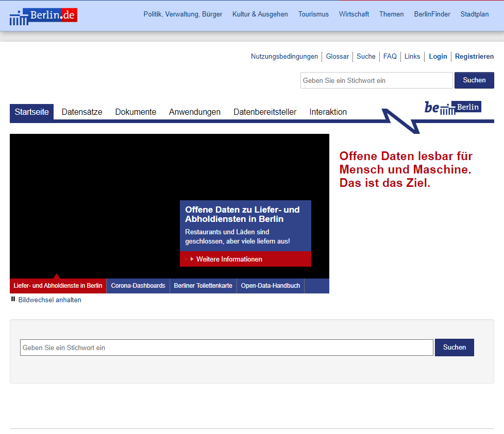The width and height of the screenshot is (504, 434).
Task: Focus the top keyword search field
Action: pos(376,80)
